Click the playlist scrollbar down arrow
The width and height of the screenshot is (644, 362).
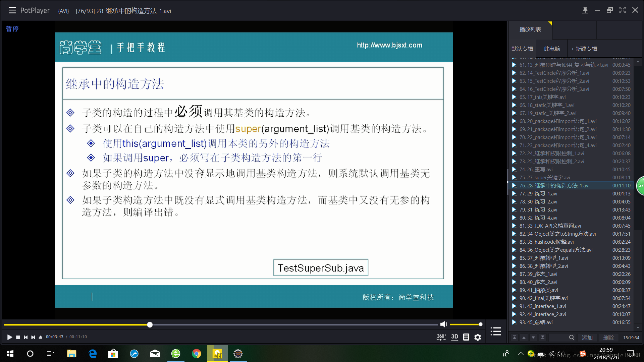(638, 327)
